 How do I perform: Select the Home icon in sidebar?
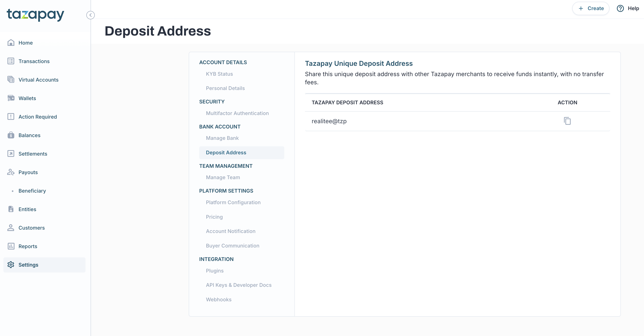11,42
